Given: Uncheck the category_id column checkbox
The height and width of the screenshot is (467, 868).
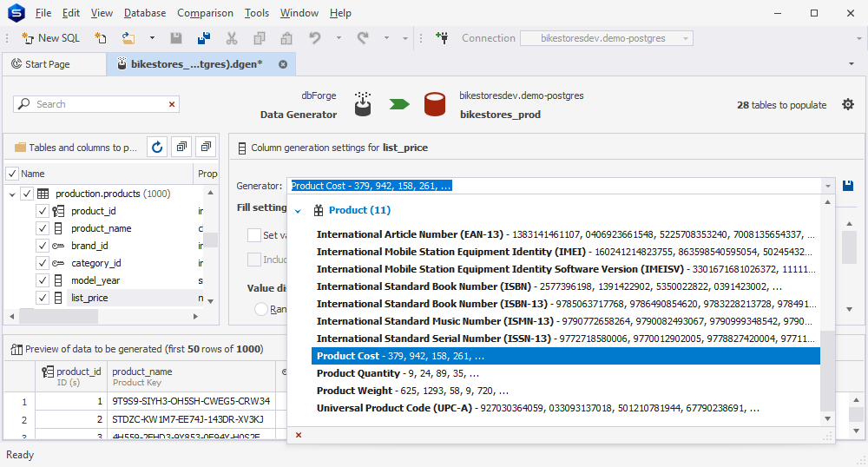Looking at the screenshot, I should [x=42, y=263].
